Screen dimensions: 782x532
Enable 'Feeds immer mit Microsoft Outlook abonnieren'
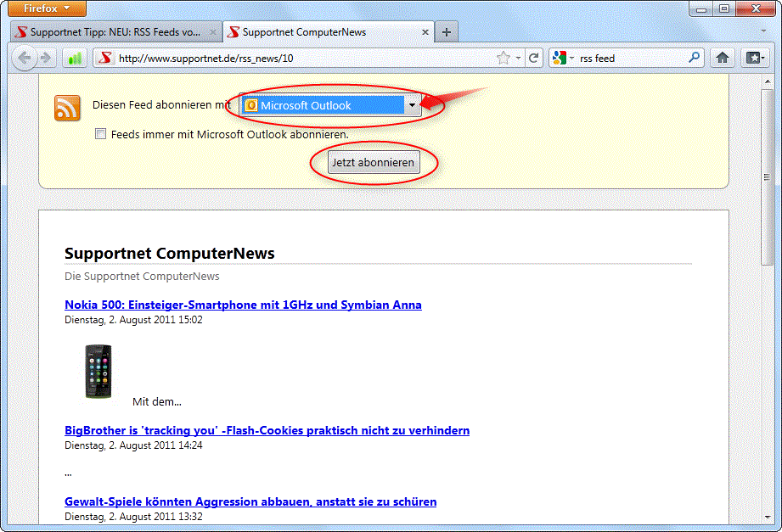pyautogui.click(x=101, y=133)
